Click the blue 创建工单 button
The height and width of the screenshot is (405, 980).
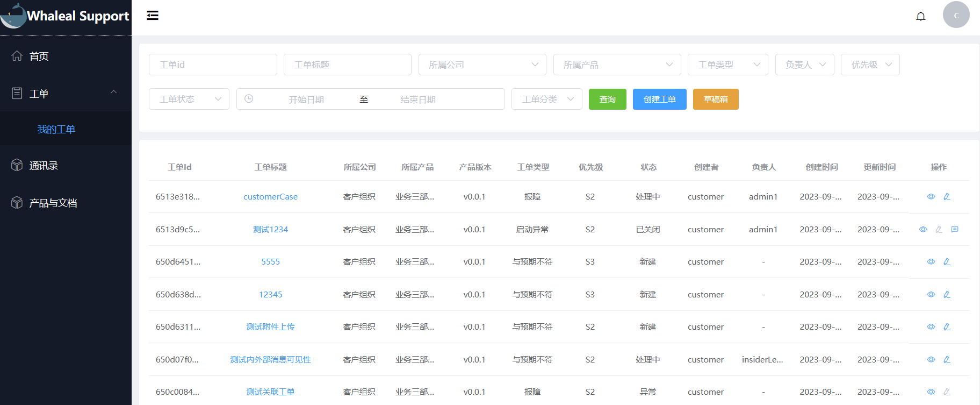click(660, 99)
